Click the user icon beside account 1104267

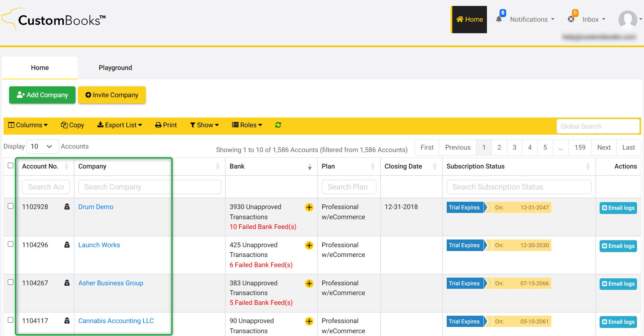[67, 283]
